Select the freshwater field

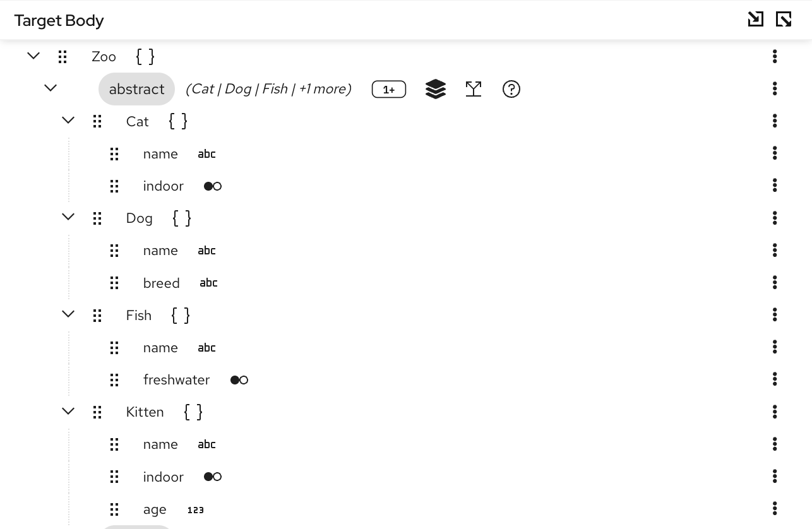177,380
